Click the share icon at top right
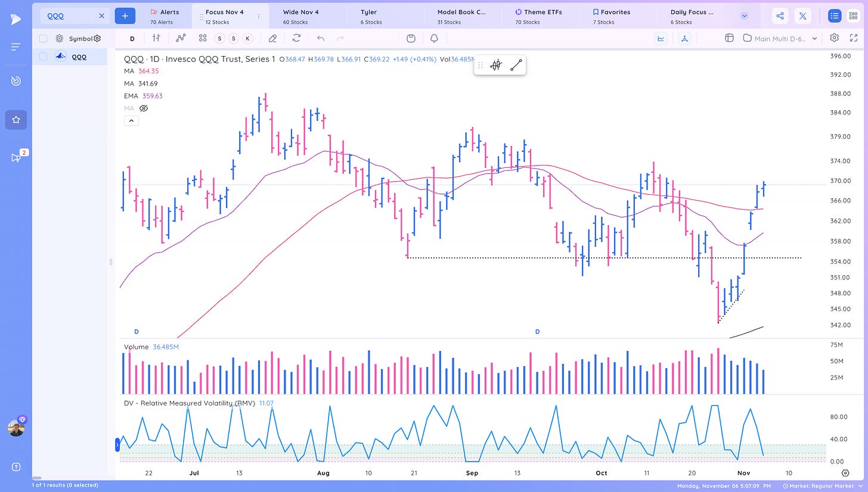 [780, 16]
